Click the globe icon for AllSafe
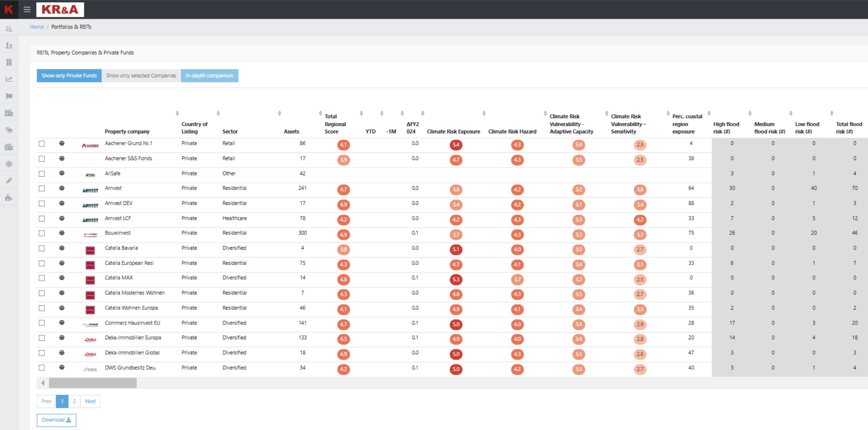 tap(62, 173)
